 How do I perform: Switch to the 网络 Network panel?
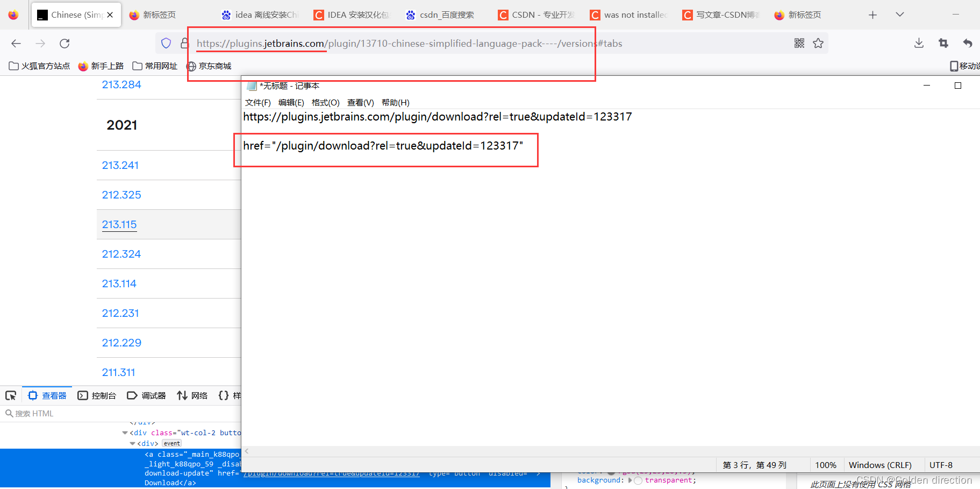199,395
